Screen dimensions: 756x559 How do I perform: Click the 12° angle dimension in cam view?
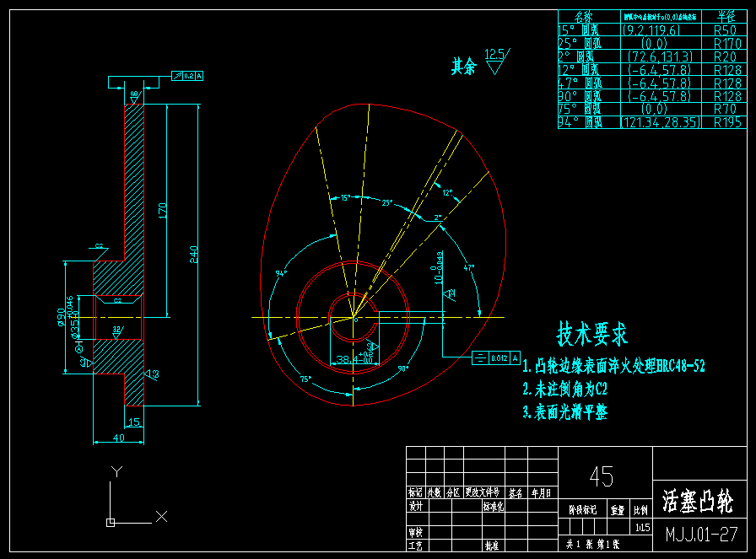pyautogui.click(x=447, y=193)
